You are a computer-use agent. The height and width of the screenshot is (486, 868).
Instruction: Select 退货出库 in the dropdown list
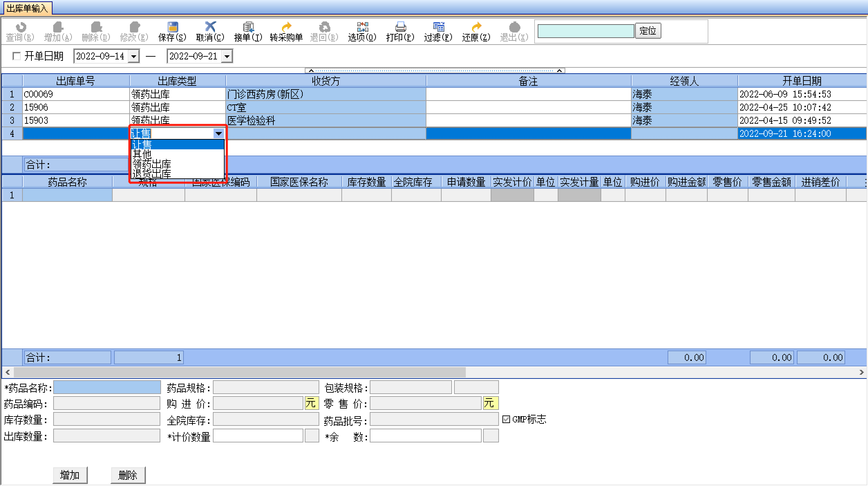pos(152,174)
